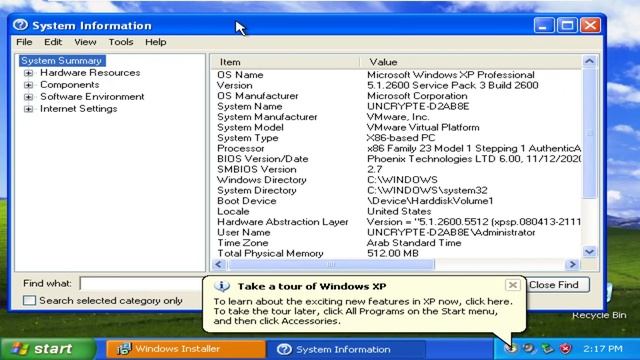The image size is (640, 360).
Task: Click the Close Find button
Action: coord(557,285)
